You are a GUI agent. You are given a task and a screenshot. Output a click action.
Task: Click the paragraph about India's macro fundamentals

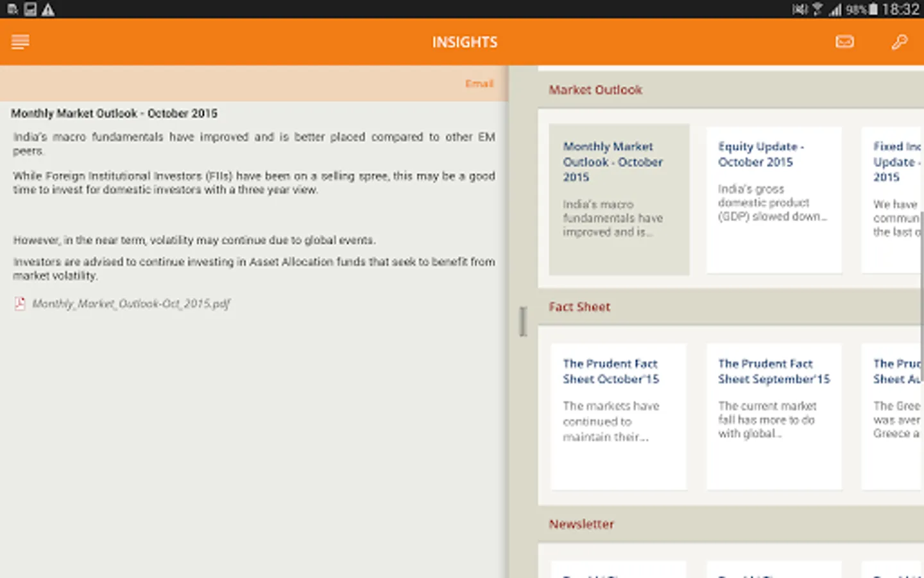[254, 144]
